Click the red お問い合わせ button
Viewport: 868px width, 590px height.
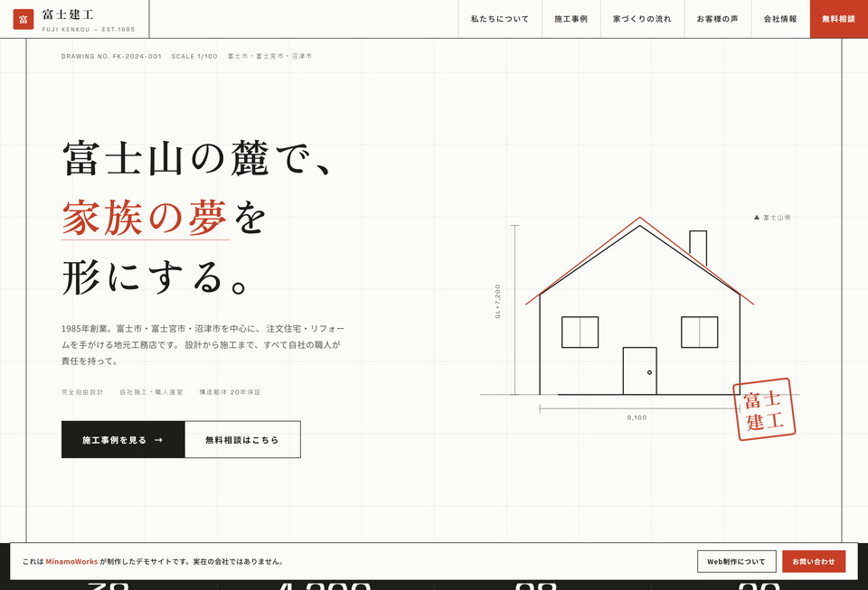813,561
